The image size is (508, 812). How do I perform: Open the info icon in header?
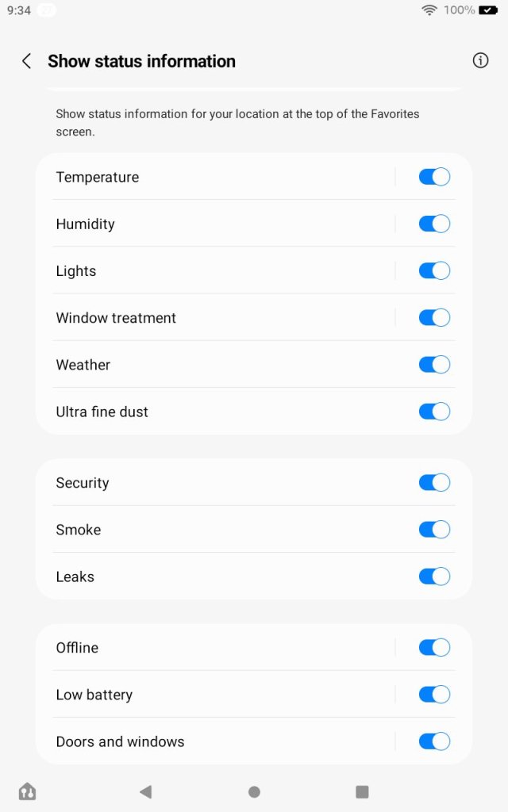pyautogui.click(x=480, y=60)
